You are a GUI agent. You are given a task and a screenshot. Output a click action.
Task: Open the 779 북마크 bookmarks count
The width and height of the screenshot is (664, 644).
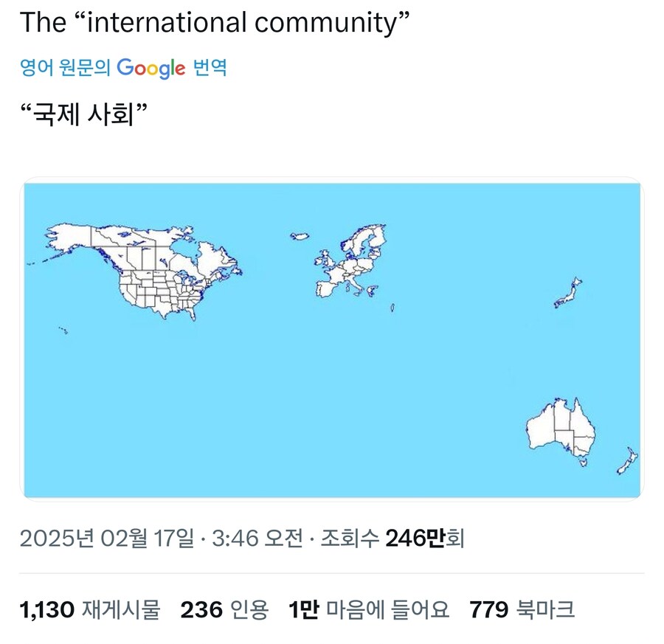[520, 610]
